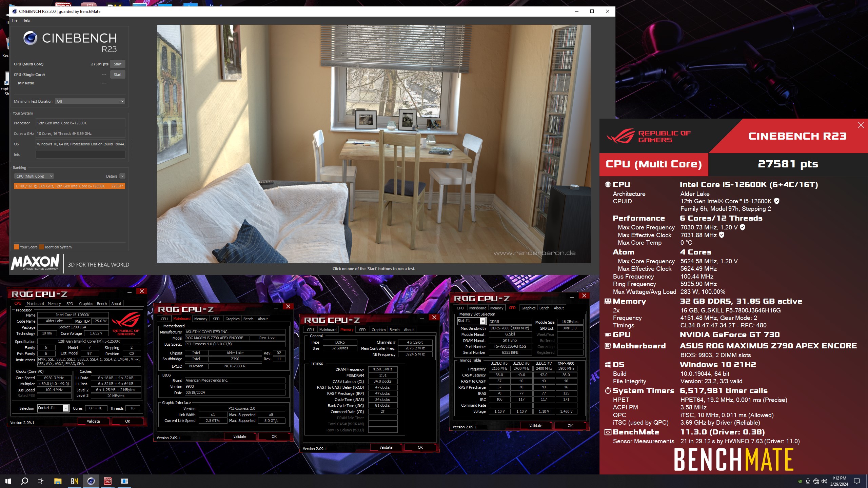868x488 pixels.
Task: Click the BIOS version '9903' field in CPU-Z
Action: (235, 386)
